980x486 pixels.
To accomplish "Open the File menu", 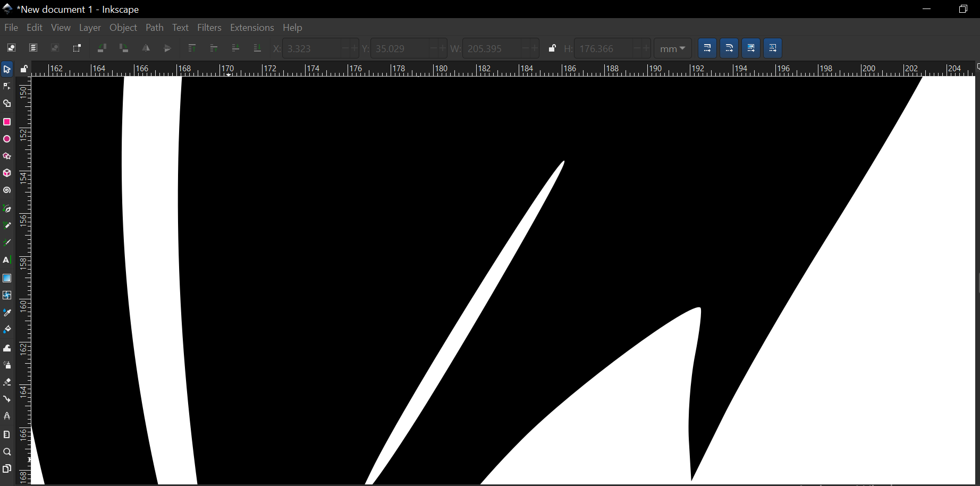I will point(11,28).
